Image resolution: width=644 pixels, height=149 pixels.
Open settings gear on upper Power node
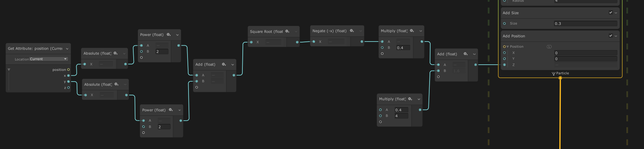[x=169, y=35]
